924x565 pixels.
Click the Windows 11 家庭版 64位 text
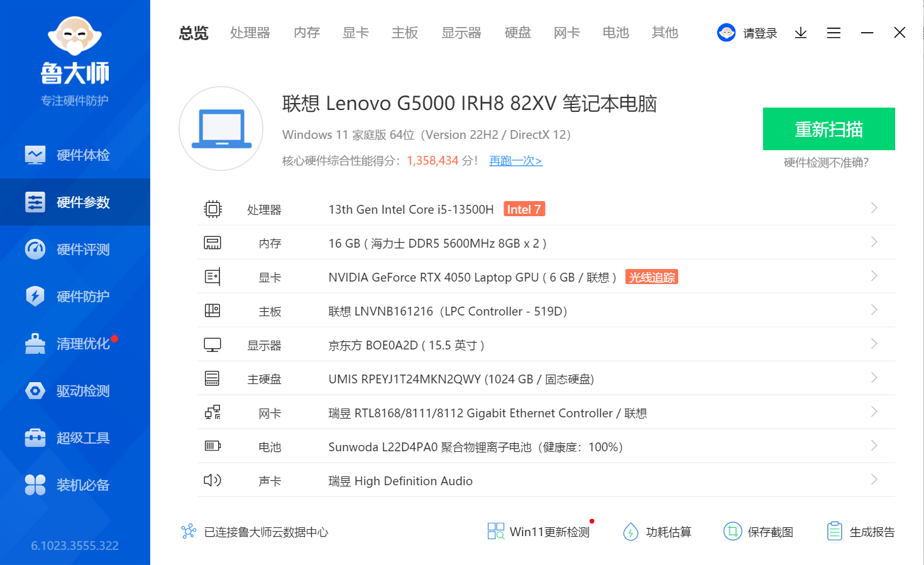tap(426, 134)
